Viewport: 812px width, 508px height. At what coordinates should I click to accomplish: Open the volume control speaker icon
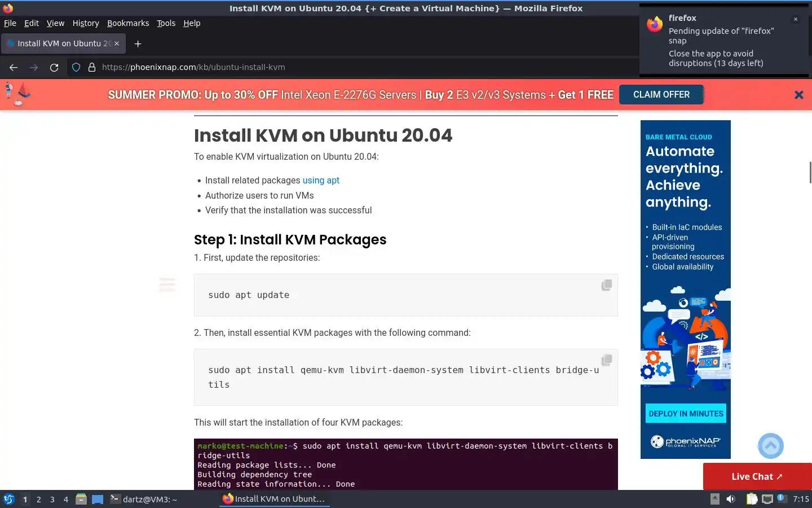(731, 499)
